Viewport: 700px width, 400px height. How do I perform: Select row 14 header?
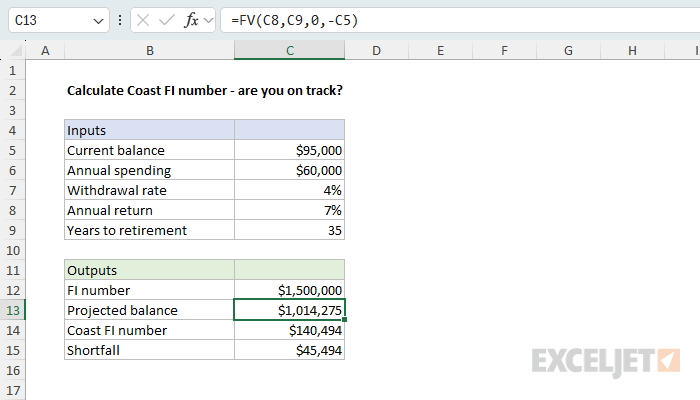pyautogui.click(x=12, y=330)
